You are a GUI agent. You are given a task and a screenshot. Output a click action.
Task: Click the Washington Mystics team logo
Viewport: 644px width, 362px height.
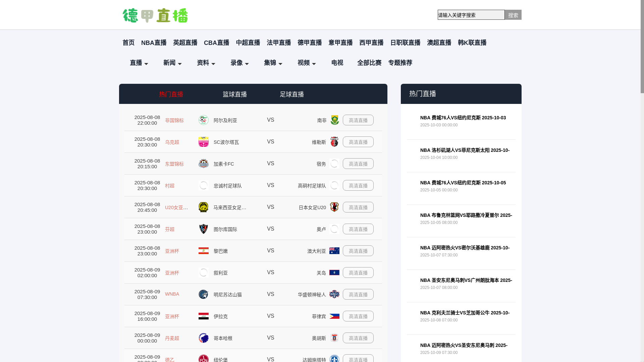point(334,294)
